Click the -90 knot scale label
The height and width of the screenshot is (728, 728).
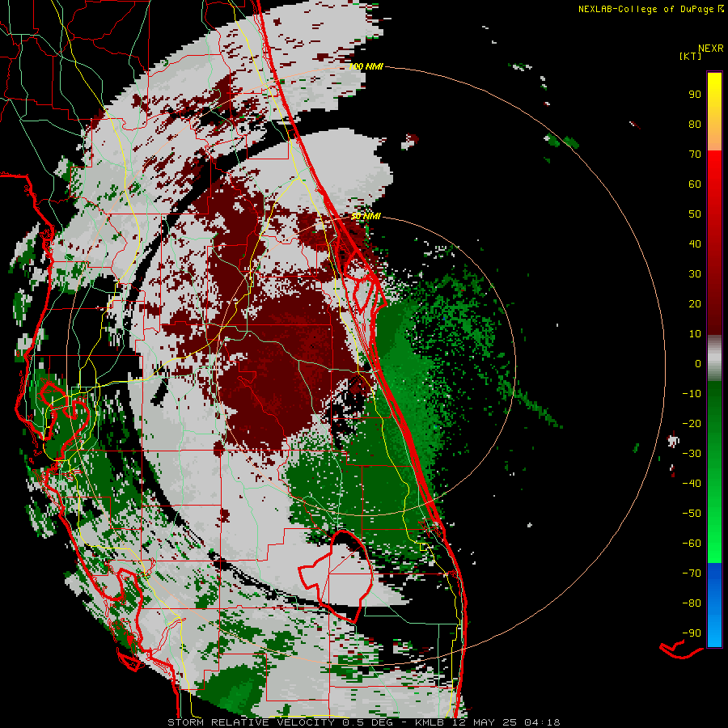692,633
